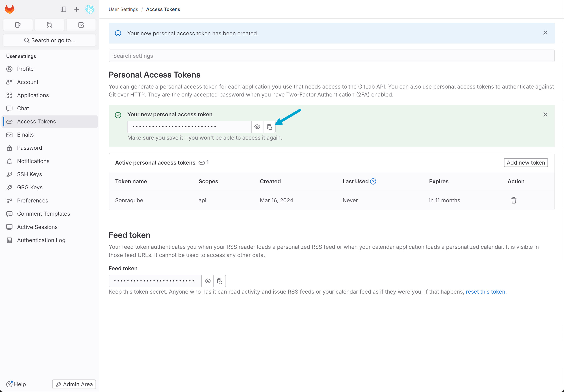Viewport: 564px width, 392px height.
Task: Open the user avatar menu
Action: tap(90, 9)
